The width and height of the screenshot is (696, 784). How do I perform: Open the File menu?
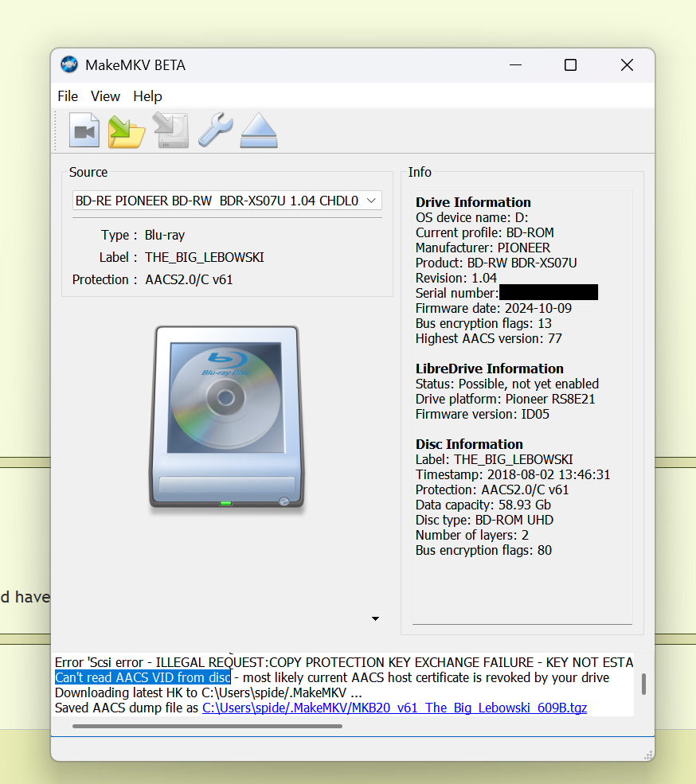pos(68,96)
